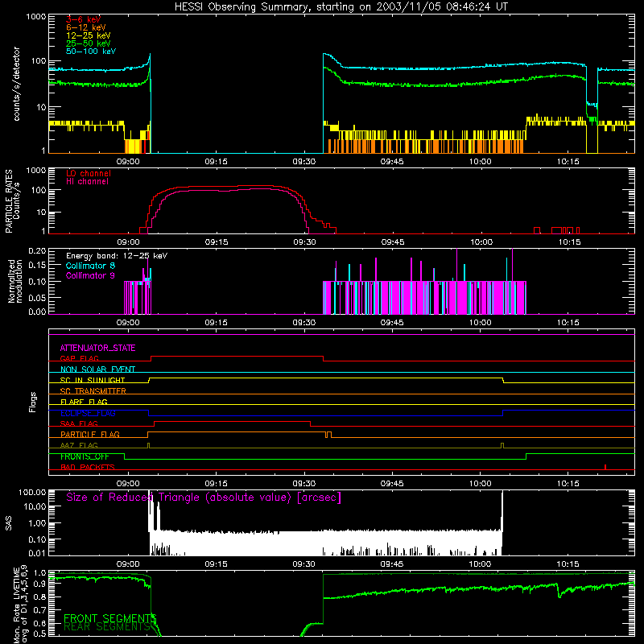This screenshot has width=644, height=644.
Task: Select the red 3-6 keV legend label
Action: 83,19
